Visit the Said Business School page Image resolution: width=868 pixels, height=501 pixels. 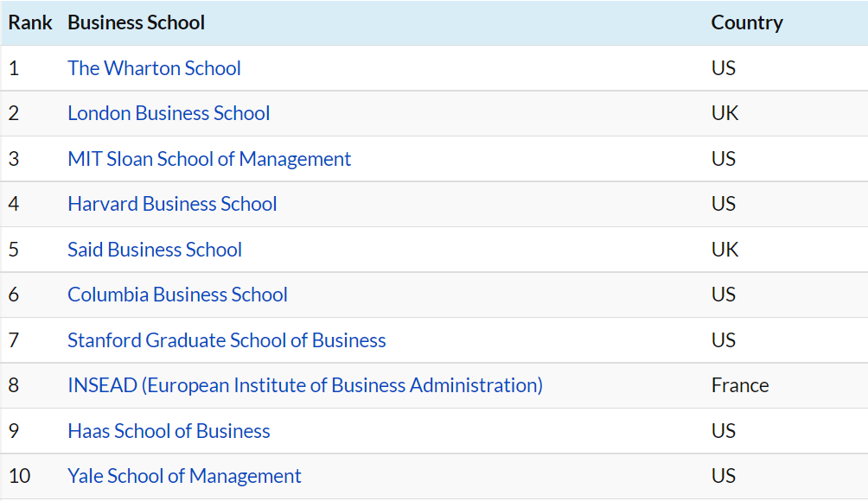pyautogui.click(x=155, y=250)
